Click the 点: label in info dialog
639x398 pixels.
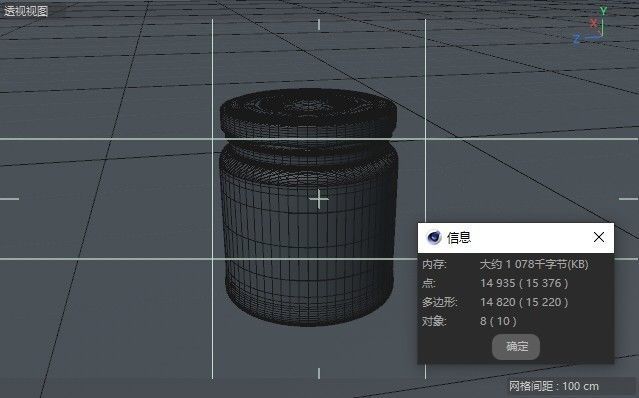[x=429, y=283]
